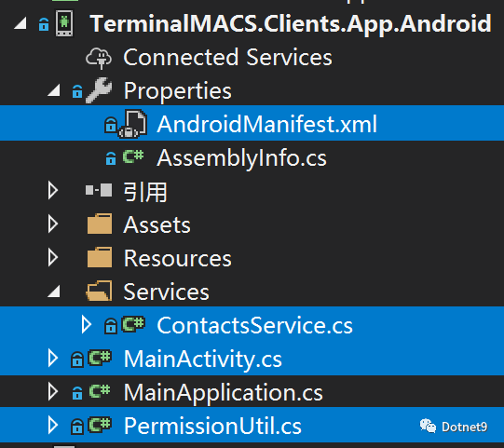
Task: Expand MainActivity.cs members
Action: (53, 358)
